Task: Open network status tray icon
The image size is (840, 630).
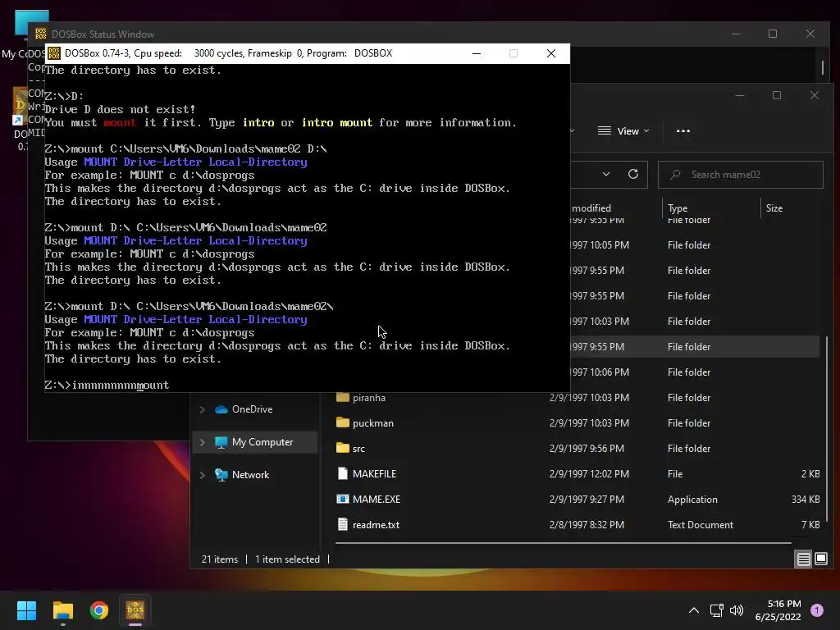Action: [x=716, y=610]
